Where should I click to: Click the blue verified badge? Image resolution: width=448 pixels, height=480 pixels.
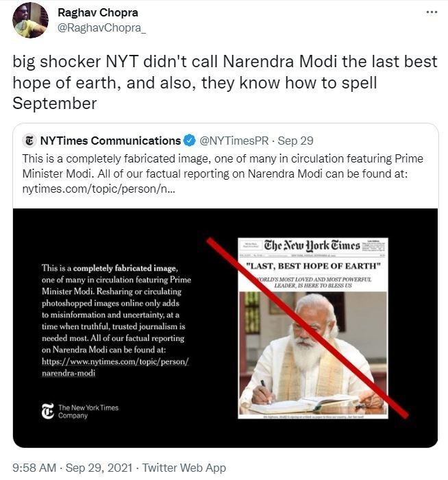[190, 141]
